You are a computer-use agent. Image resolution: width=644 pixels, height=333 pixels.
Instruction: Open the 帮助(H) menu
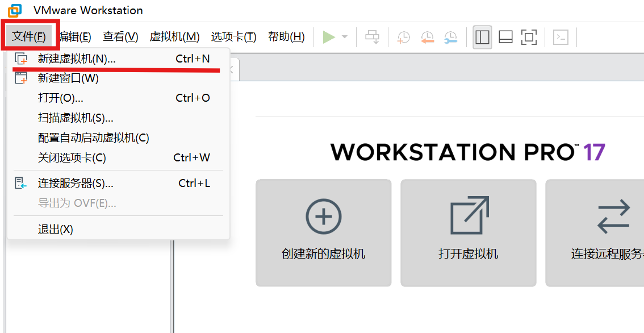tap(286, 37)
